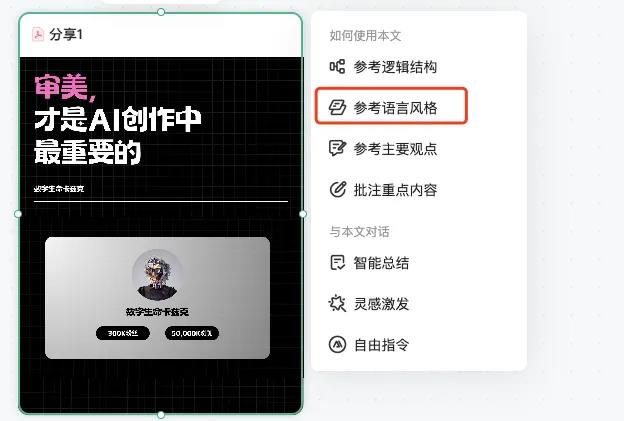Image resolution: width=624 pixels, height=421 pixels.
Task: Click the language style icon beside 参考语言风格
Action: pos(337,107)
